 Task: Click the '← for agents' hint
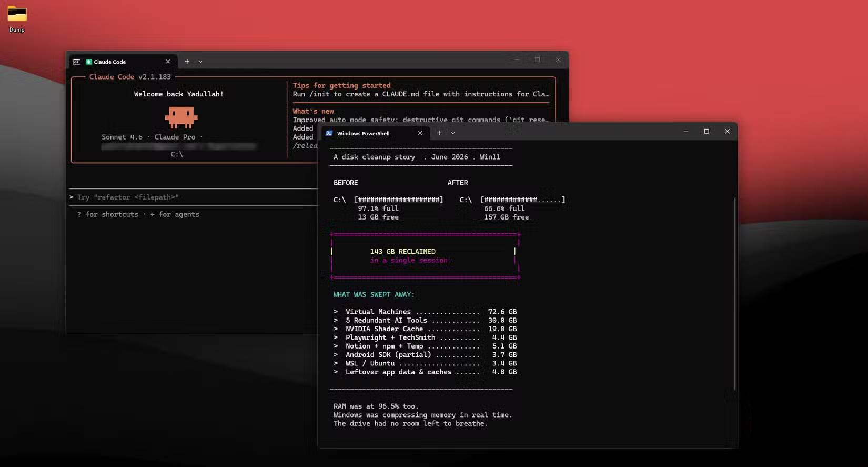(x=175, y=214)
